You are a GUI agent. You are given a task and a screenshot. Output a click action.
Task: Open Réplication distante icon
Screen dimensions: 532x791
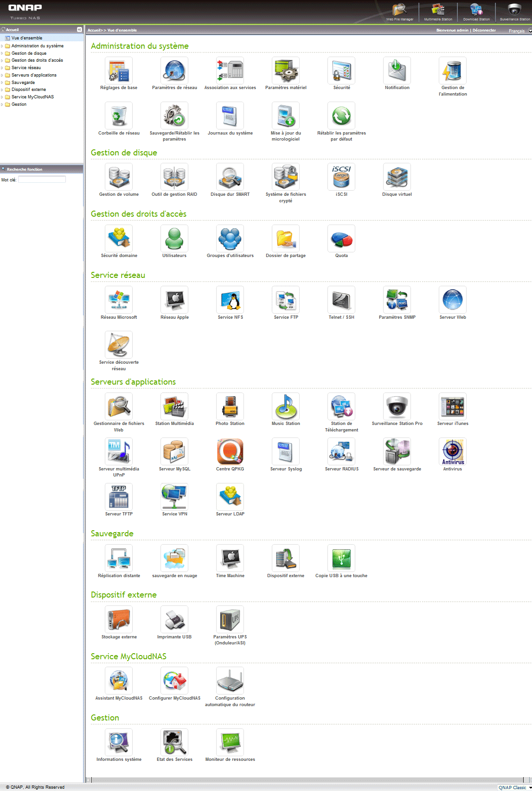pyautogui.click(x=119, y=558)
